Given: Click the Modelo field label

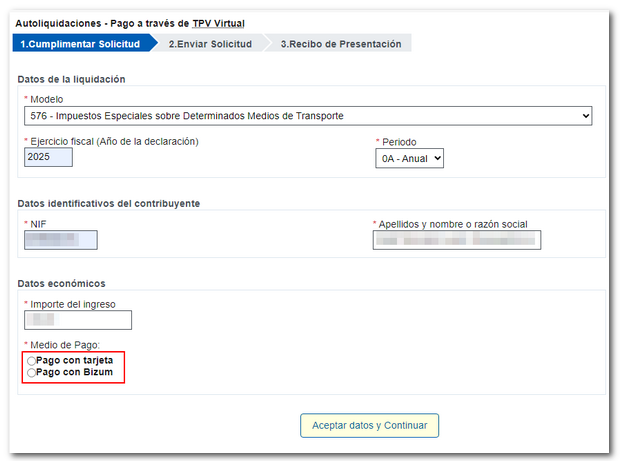Looking at the screenshot, I should [x=45, y=100].
